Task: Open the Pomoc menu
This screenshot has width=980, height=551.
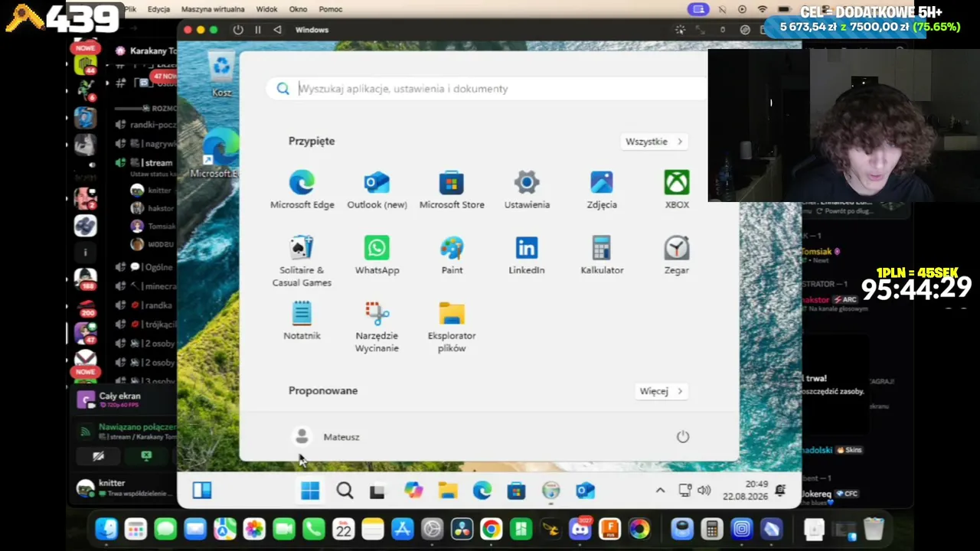Action: pyautogui.click(x=331, y=9)
